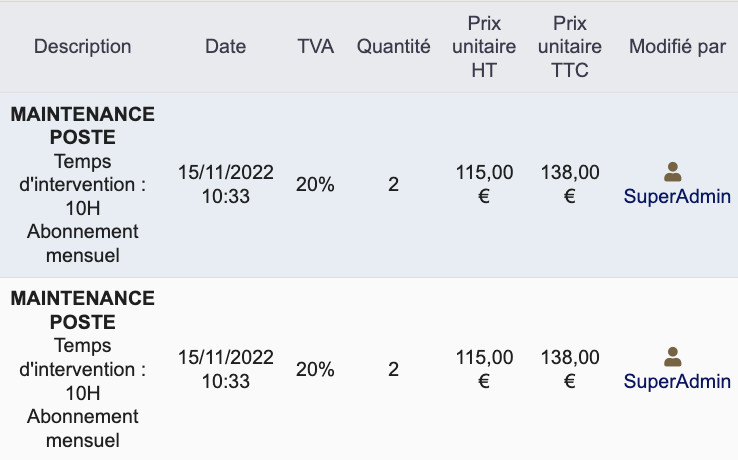The height and width of the screenshot is (460, 738).
Task: Select the Prix unitaire HT header
Action: click(x=484, y=47)
